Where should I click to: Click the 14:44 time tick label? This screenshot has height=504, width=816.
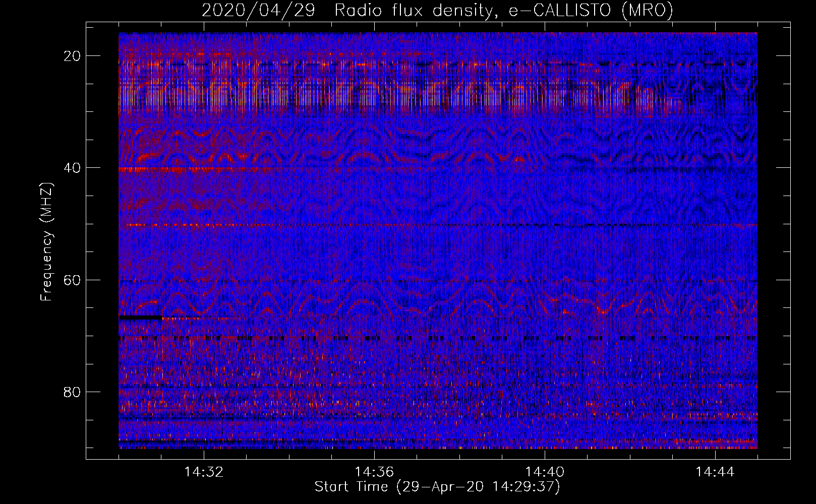pos(715,472)
